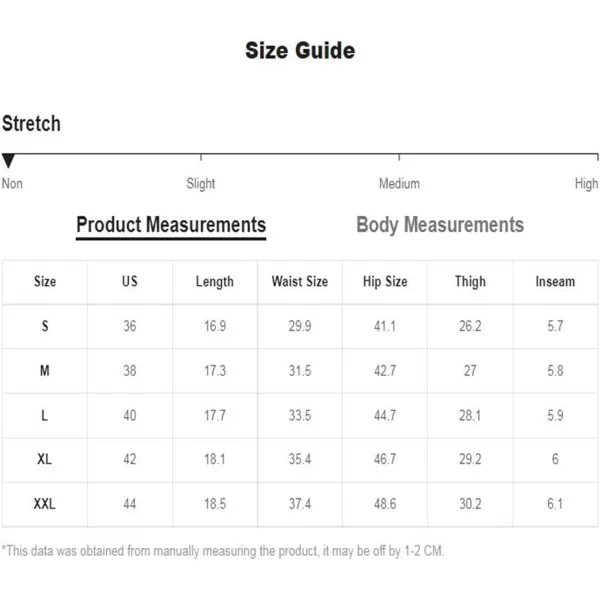Click the Slight tick on stretch scale
Viewport: 600px width, 600px height.
(x=201, y=157)
